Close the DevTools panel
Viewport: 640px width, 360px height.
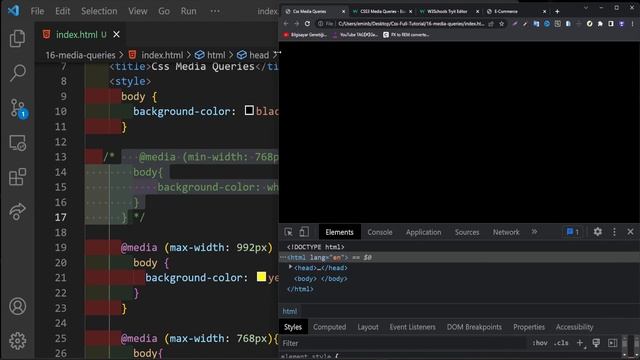pyautogui.click(x=630, y=232)
